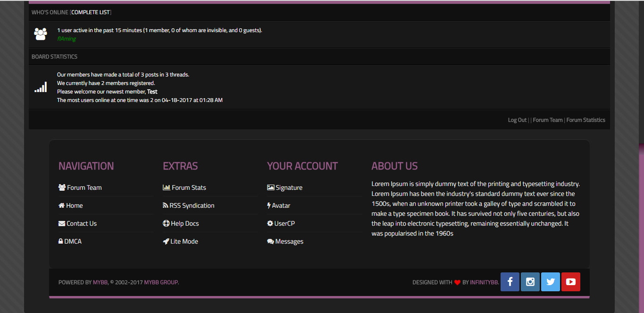The height and width of the screenshot is (313, 644).
Task: Go to Home in Navigation footer
Action: [x=74, y=206]
